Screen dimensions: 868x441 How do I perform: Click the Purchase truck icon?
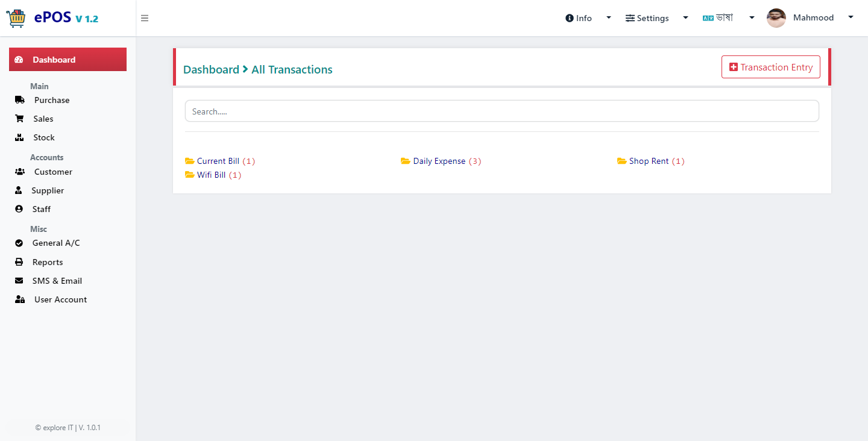[19, 100]
